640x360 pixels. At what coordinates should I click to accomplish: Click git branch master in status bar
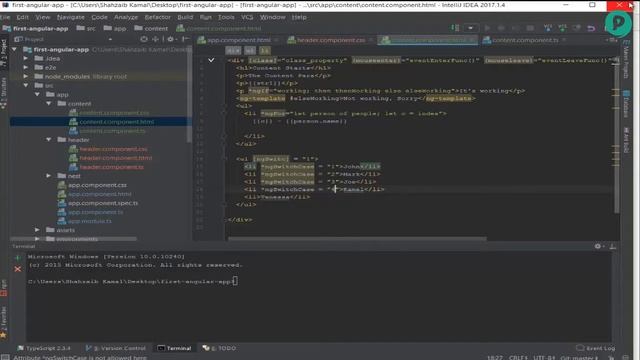[x=579, y=358]
